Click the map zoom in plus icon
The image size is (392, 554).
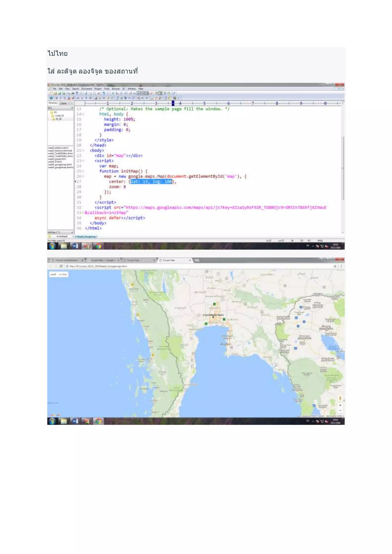coord(340,405)
